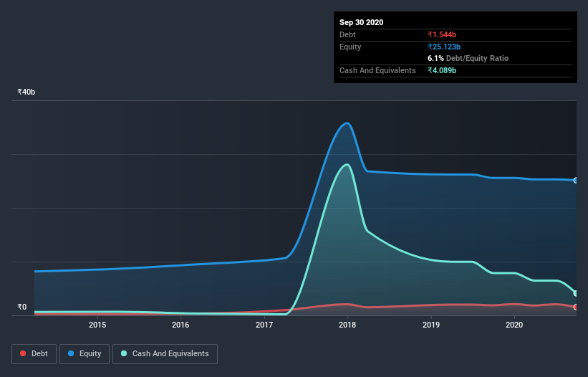This screenshot has width=588, height=377.
Task: Click the teal Cash endpoint marker
Action: [x=576, y=293]
